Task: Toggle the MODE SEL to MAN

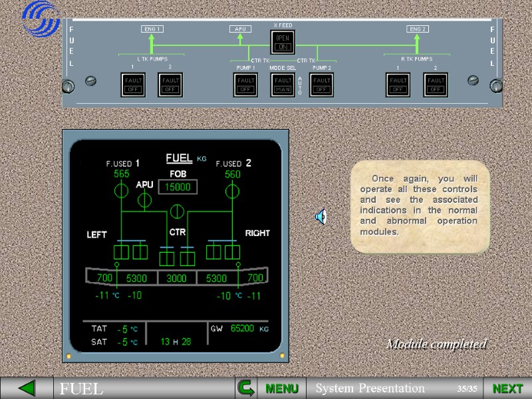Action: pos(281,85)
